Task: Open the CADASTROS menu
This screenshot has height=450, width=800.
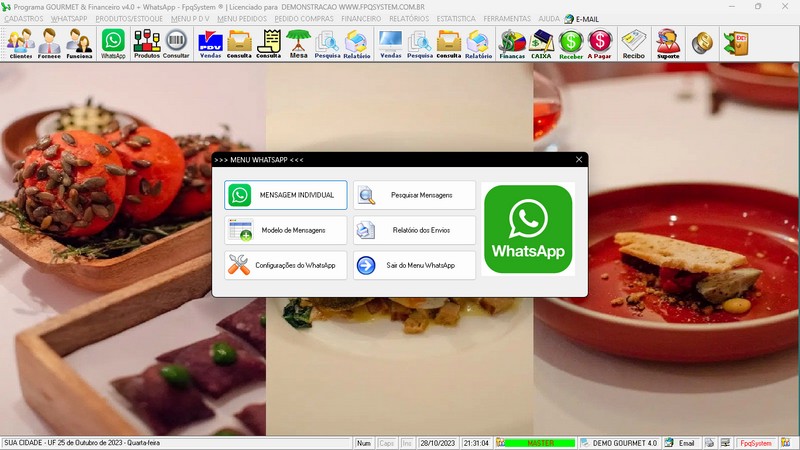Action: [23, 19]
